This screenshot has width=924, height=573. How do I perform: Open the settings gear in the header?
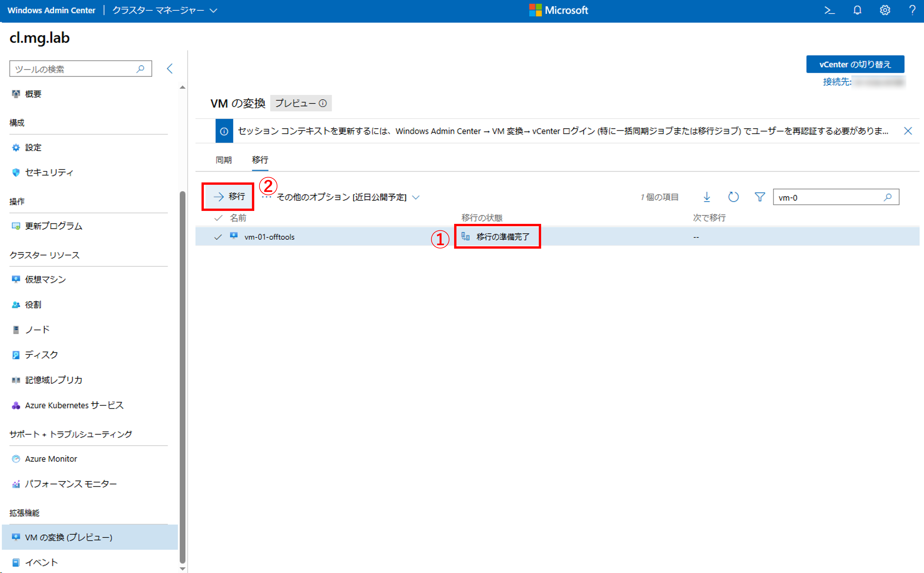point(885,11)
